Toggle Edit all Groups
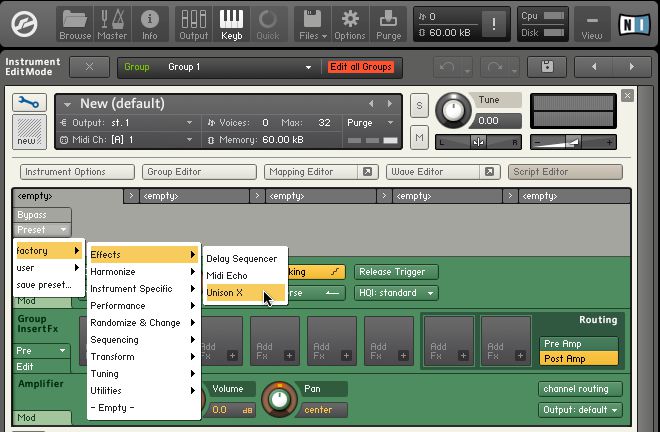 click(x=361, y=67)
